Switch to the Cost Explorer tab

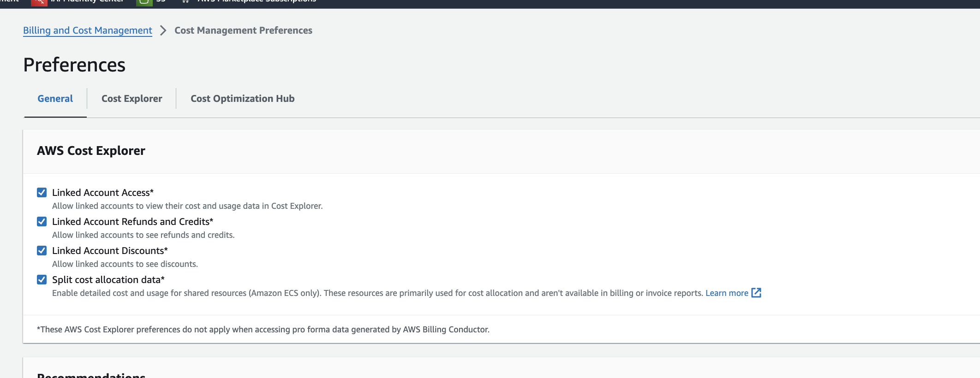132,99
